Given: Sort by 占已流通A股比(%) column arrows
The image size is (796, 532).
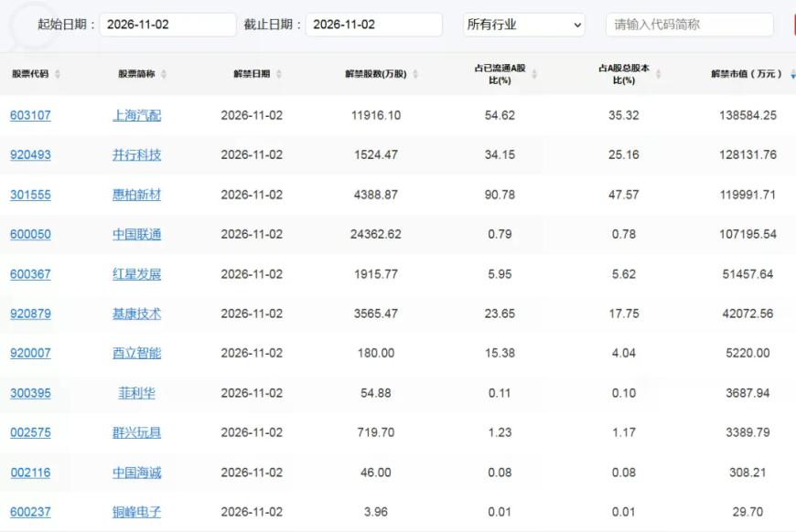Looking at the screenshot, I should [x=534, y=74].
